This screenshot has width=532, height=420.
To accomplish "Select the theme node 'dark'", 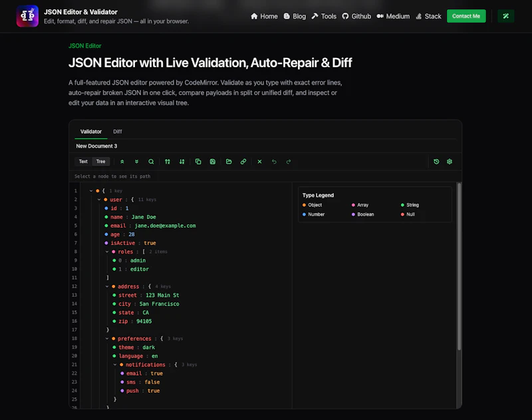I will [134, 347].
